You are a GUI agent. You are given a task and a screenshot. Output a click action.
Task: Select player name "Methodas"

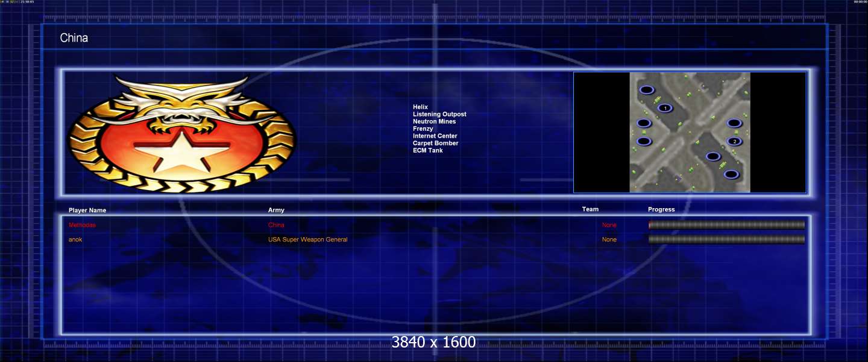coord(82,225)
